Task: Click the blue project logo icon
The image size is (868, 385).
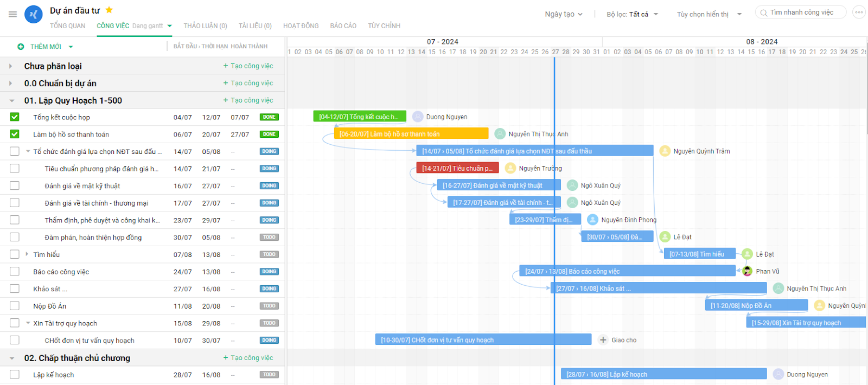Action: pyautogui.click(x=34, y=14)
